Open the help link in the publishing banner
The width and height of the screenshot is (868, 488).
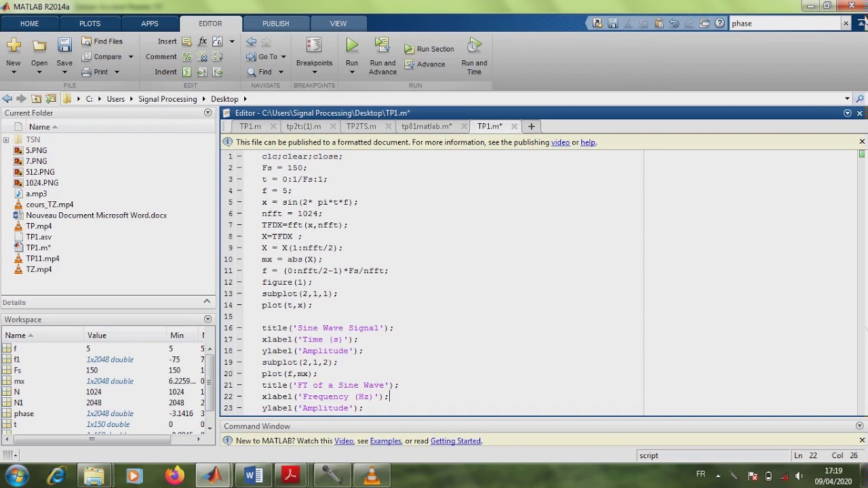588,142
